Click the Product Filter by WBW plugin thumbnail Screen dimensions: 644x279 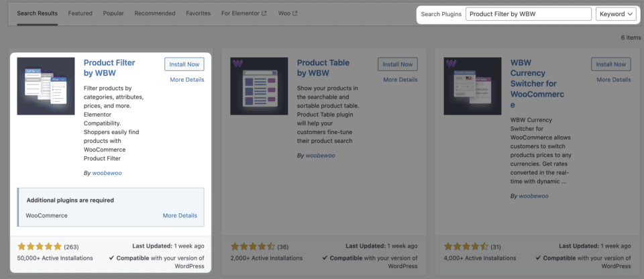[46, 87]
